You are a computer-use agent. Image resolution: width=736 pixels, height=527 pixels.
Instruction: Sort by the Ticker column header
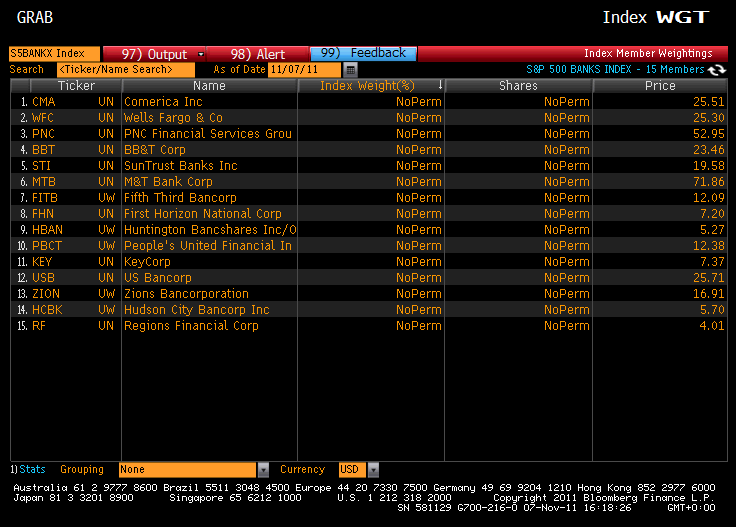(x=76, y=86)
